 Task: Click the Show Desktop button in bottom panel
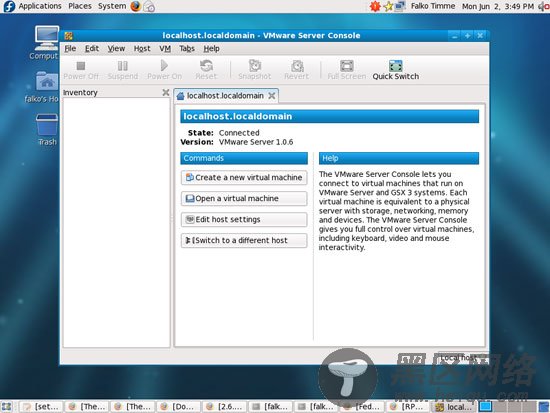coord(7,407)
